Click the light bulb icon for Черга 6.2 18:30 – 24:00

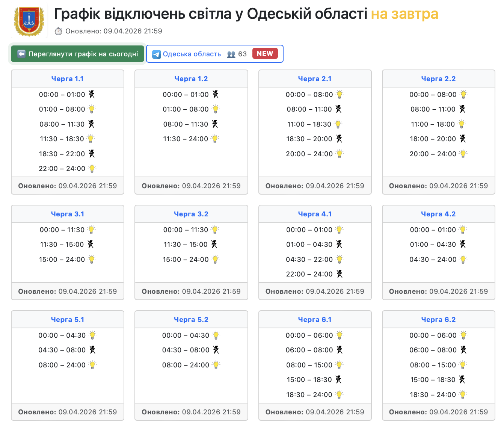pos(463,395)
